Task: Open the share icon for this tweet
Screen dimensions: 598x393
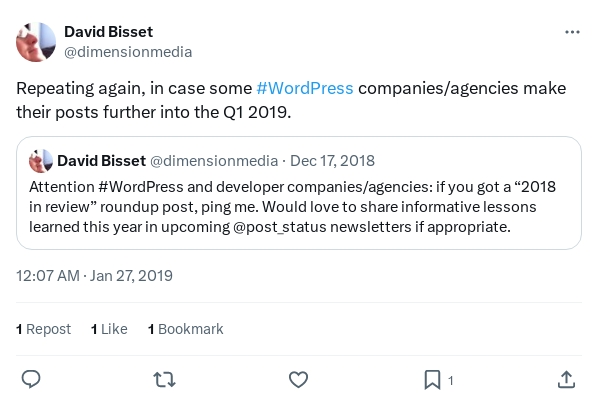Action: [566, 380]
